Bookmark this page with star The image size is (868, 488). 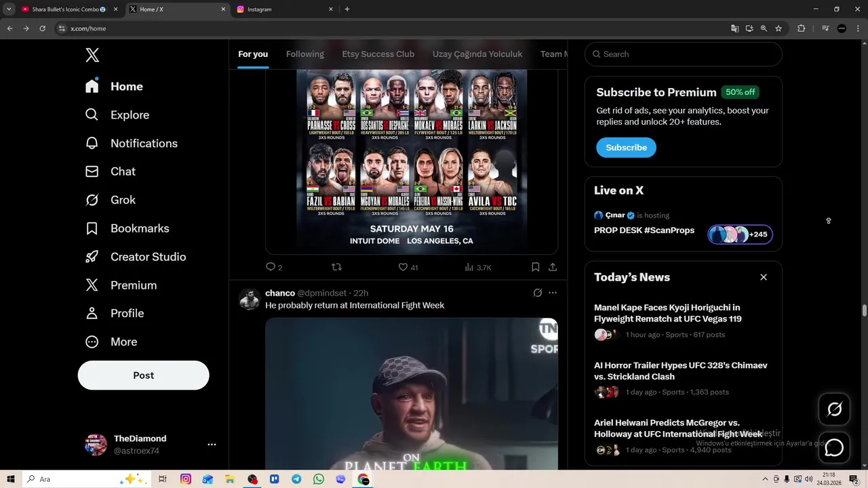pos(778,28)
